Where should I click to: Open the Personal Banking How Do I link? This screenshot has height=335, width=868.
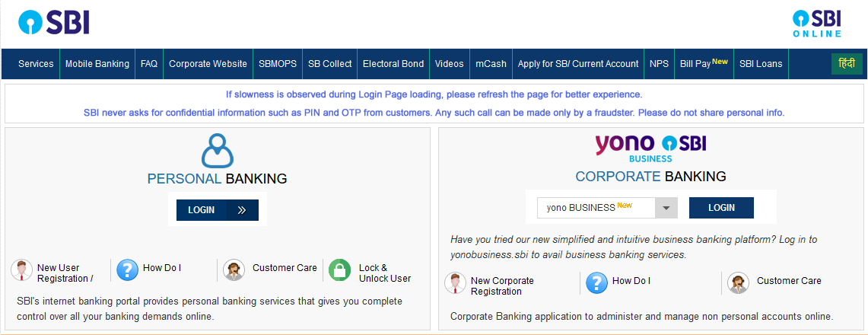[162, 268]
